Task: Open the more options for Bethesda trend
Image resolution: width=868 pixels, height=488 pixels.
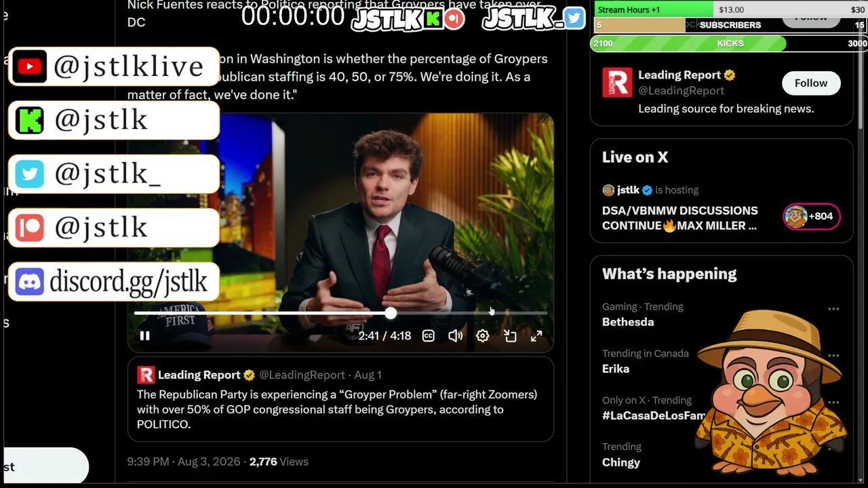Action: pos(833,308)
